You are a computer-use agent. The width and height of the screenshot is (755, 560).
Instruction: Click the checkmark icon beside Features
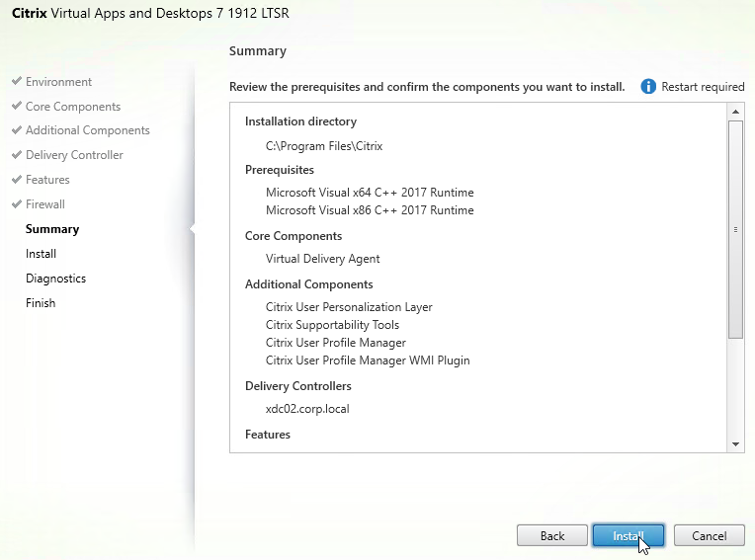pos(17,180)
